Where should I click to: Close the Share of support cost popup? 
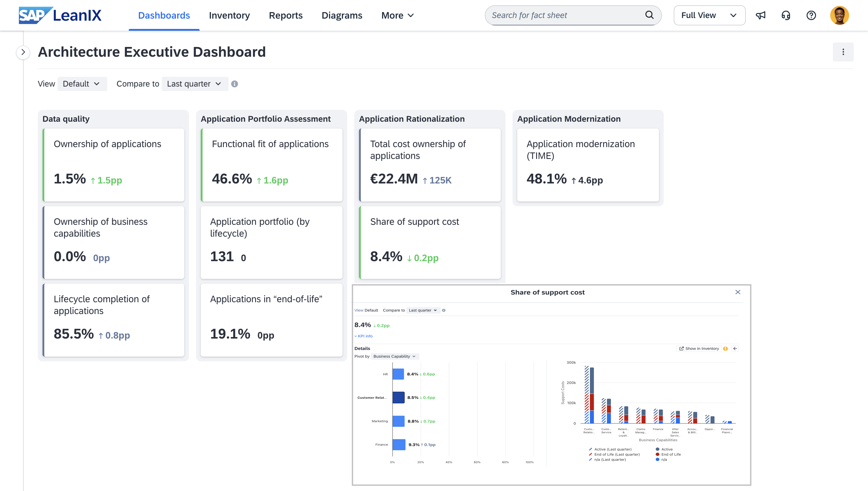tap(738, 292)
